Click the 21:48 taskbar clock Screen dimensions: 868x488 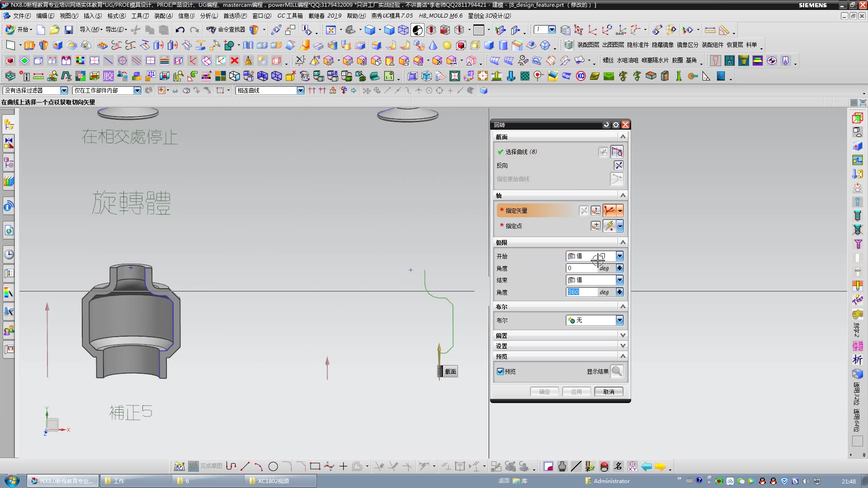849,481
